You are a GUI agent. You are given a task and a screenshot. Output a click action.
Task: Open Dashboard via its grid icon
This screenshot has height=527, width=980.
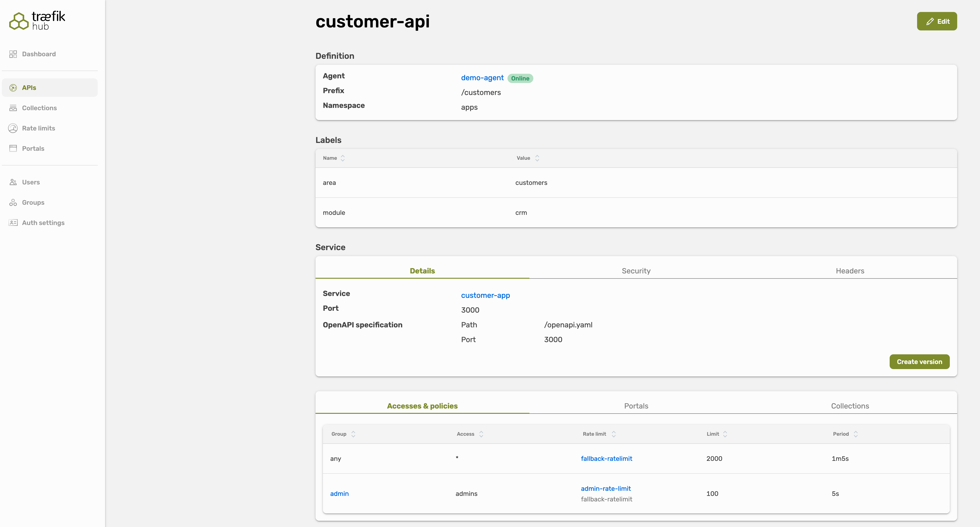tap(13, 54)
